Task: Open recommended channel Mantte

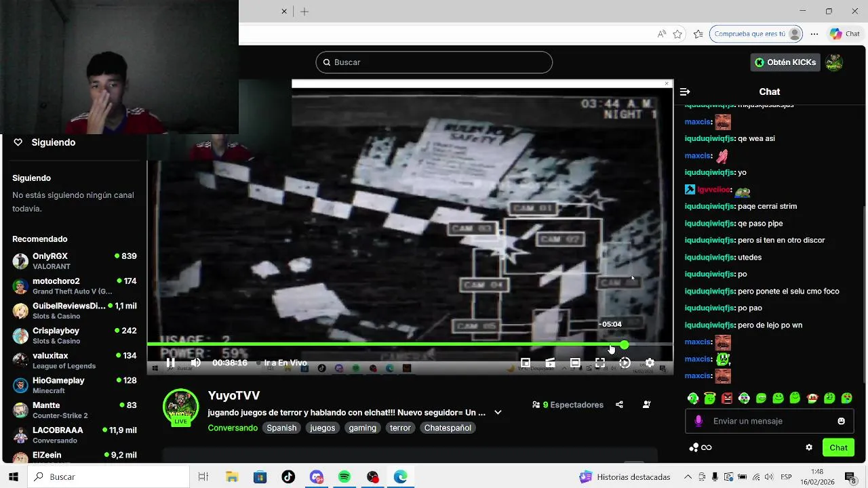Action: click(x=75, y=410)
